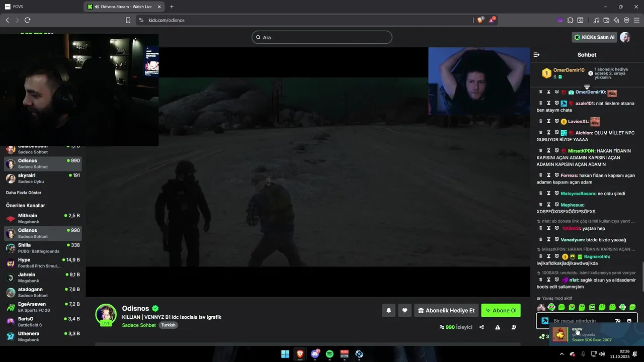Insert the cat face emote from the quick bar
The width and height of the screenshot is (644, 362).
541,307
